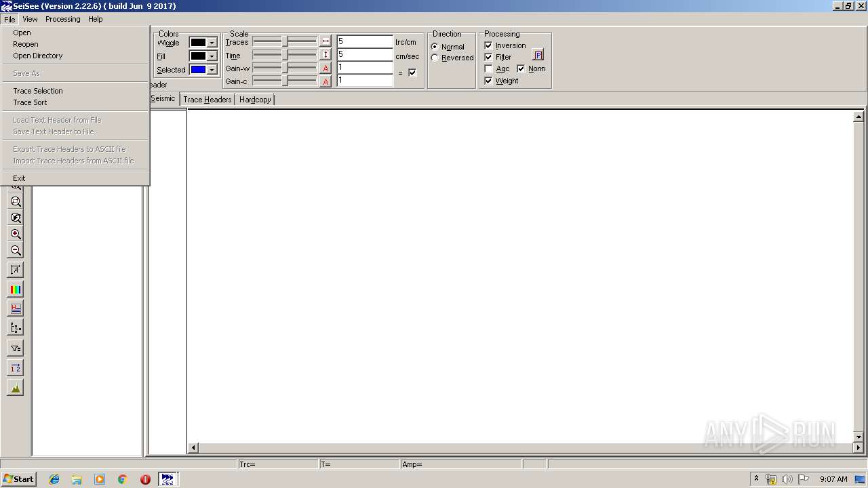Image resolution: width=868 pixels, height=488 pixels.
Task: Toggle the gain equal-sign checkbox
Action: (412, 73)
